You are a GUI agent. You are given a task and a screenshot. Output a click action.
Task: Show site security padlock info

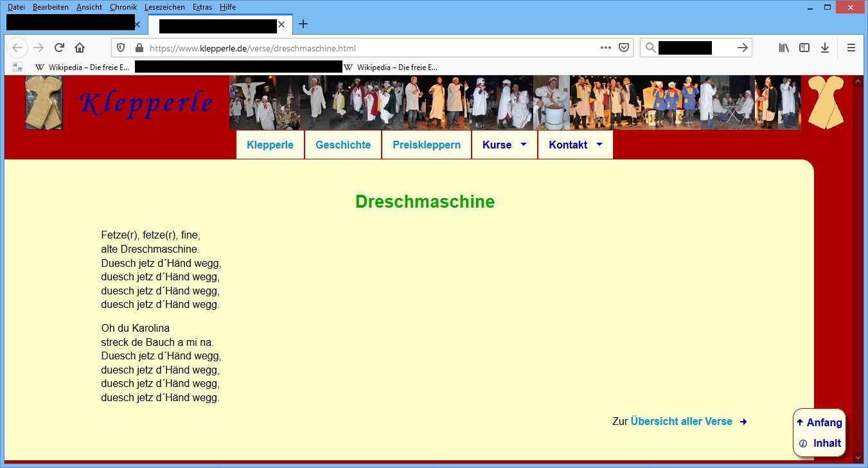[x=138, y=48]
